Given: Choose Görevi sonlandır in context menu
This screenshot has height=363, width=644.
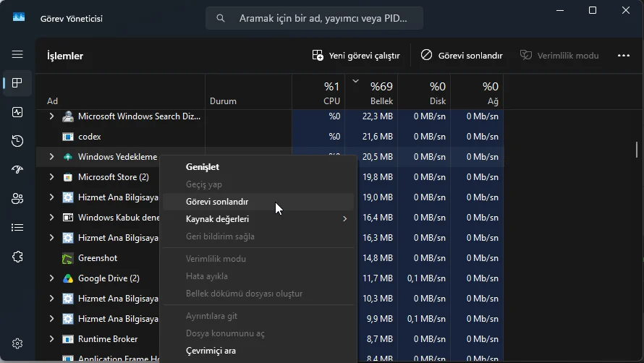Looking at the screenshot, I should (258, 202).
